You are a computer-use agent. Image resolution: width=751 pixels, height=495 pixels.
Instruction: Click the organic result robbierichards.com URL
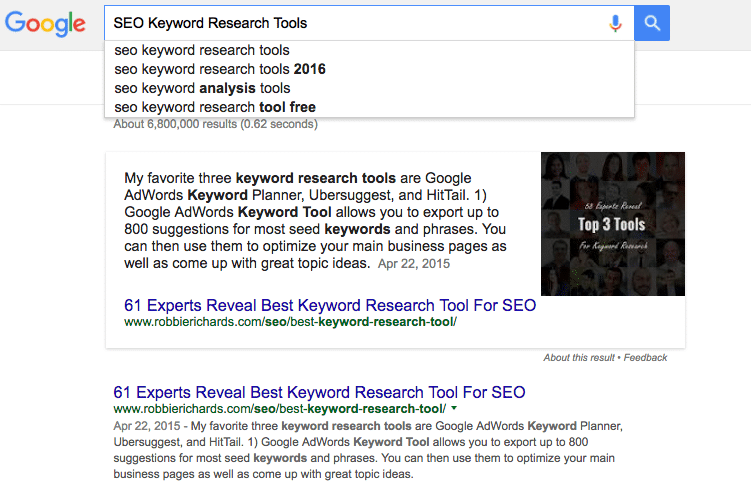[280, 409]
